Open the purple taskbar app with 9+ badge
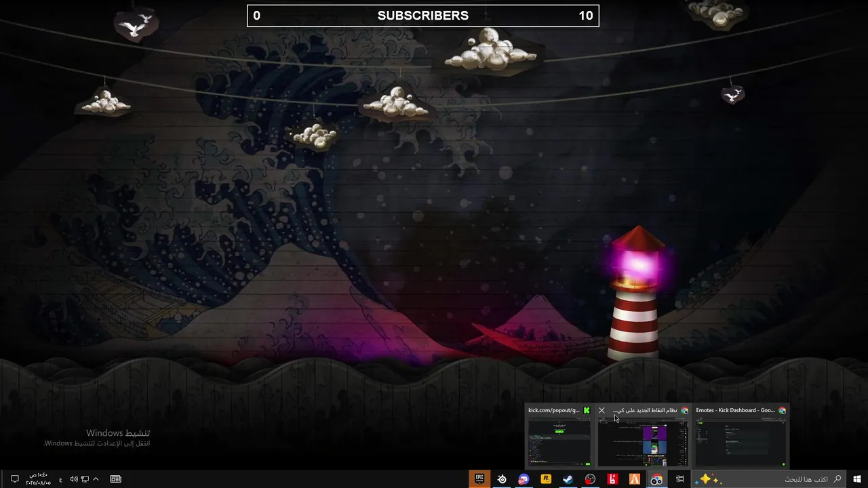The height and width of the screenshot is (488, 868). [x=524, y=479]
